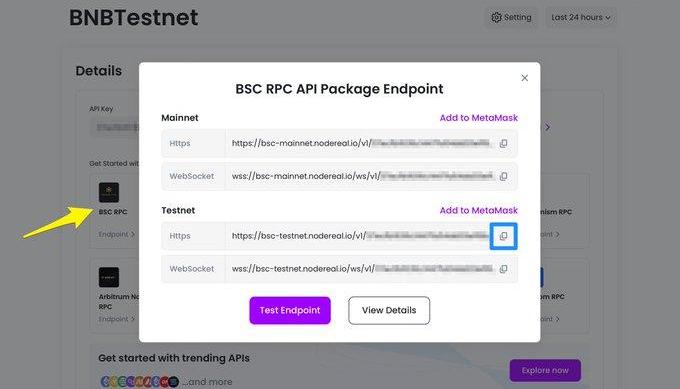The image size is (680, 389).
Task: Copy the Mainnet WebSocket endpoint URL
Action: 503,177
